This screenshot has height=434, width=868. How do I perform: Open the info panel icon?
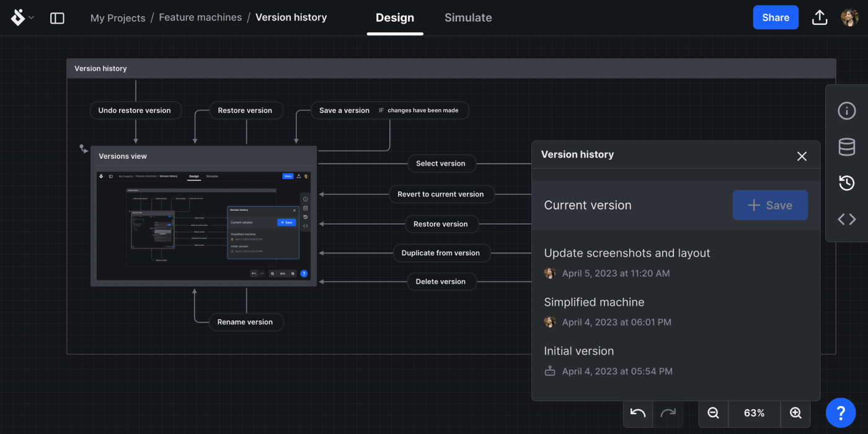coord(846,111)
